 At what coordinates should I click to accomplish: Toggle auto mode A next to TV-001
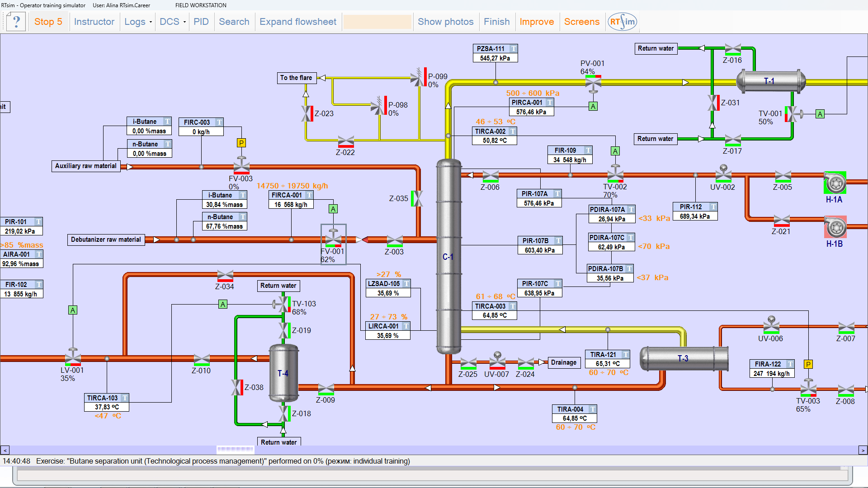(x=820, y=114)
